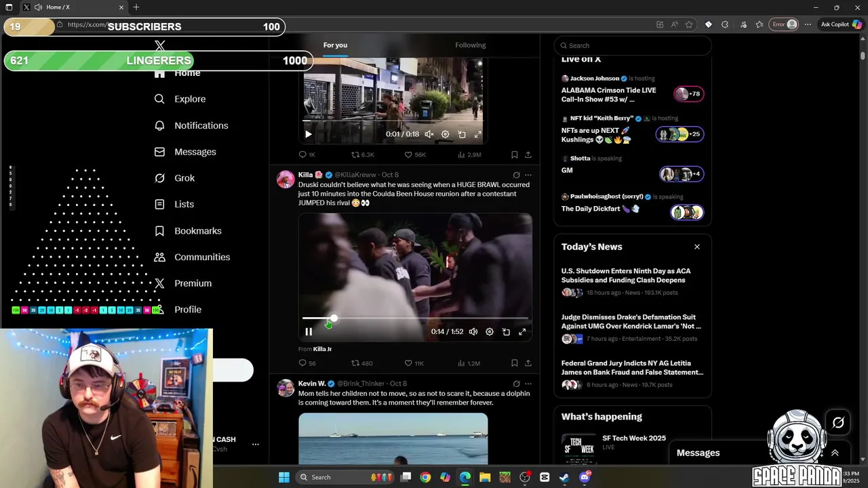
Task: Repost the post with 6.3K reposts
Action: coord(362,155)
